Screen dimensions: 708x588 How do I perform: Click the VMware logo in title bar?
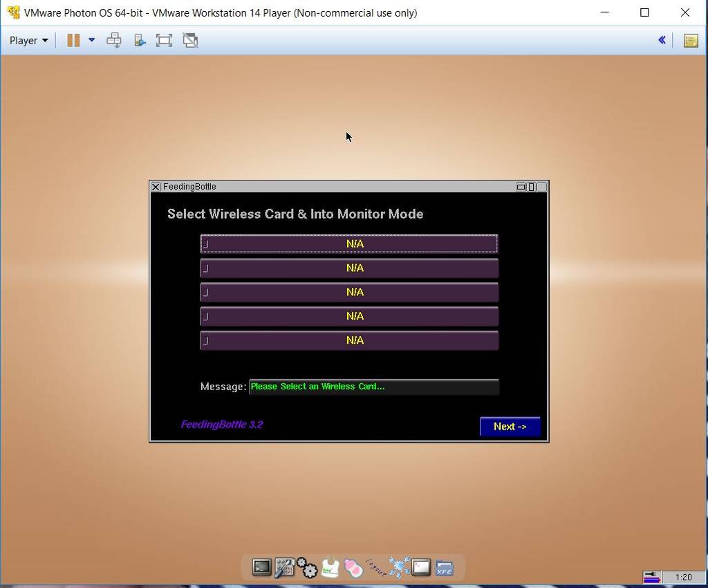click(x=14, y=12)
